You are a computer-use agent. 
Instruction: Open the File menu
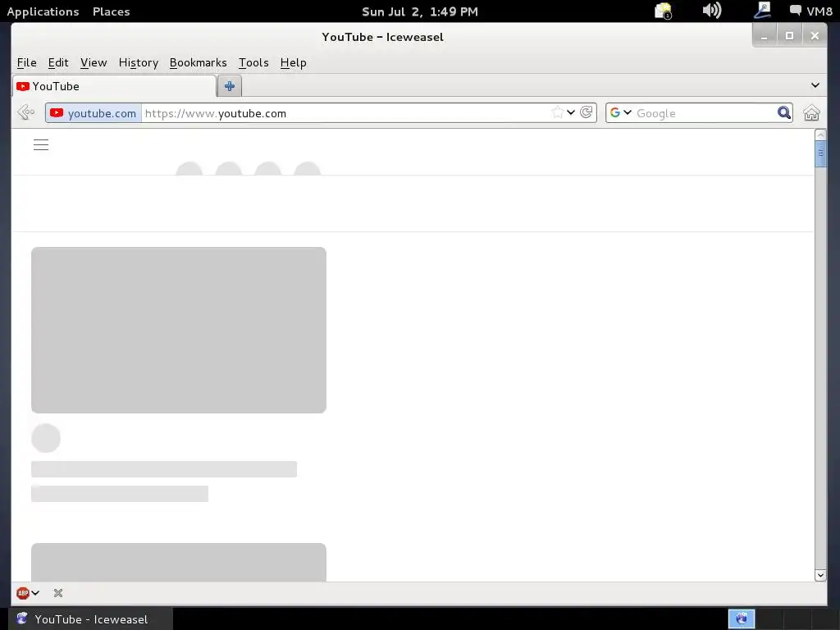pos(27,62)
